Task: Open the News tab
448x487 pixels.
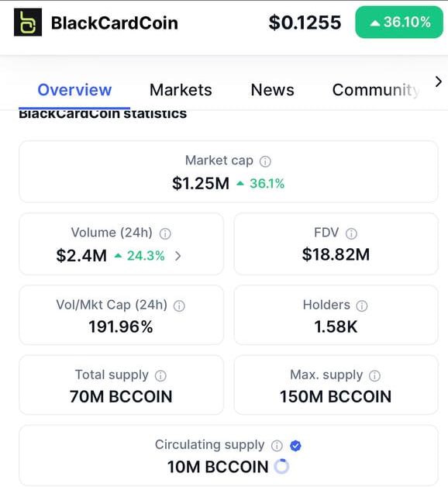Action: (x=272, y=90)
